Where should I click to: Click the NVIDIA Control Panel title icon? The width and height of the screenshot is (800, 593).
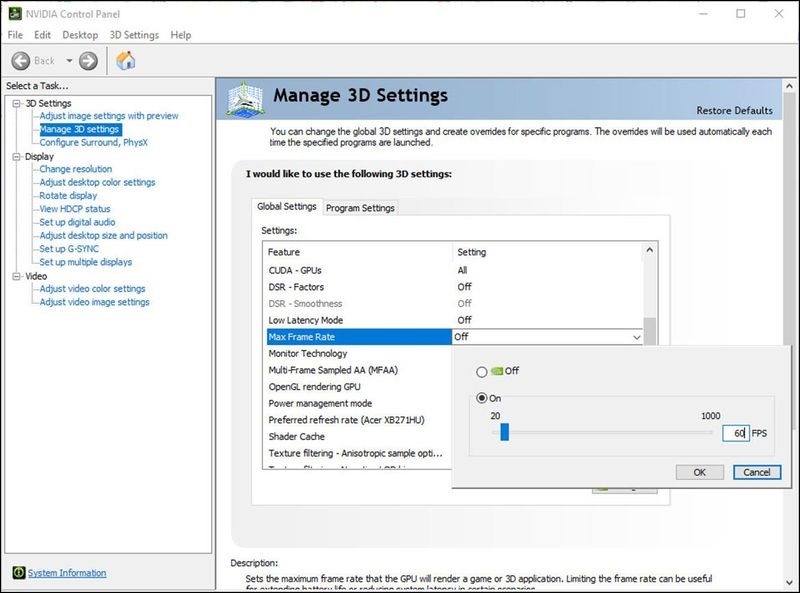tap(15, 14)
